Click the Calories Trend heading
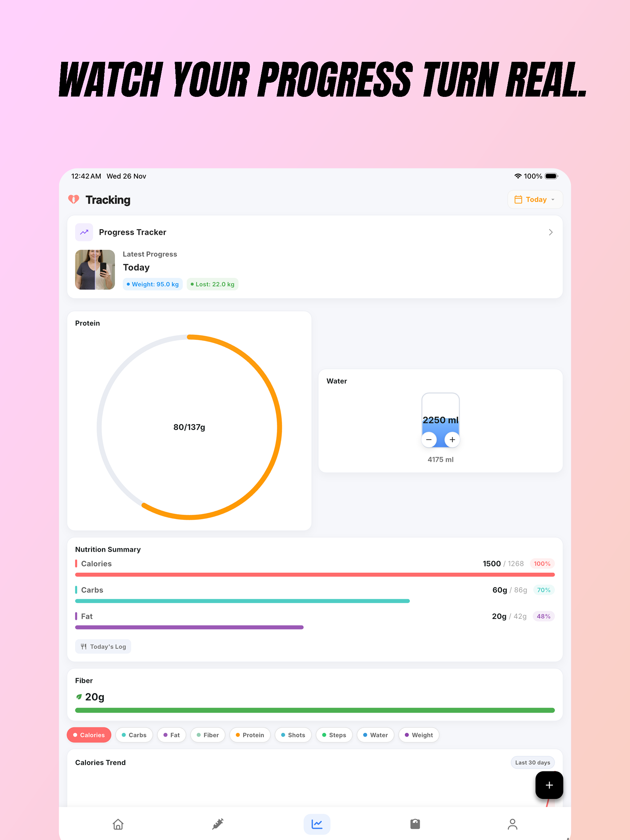 coord(100,762)
